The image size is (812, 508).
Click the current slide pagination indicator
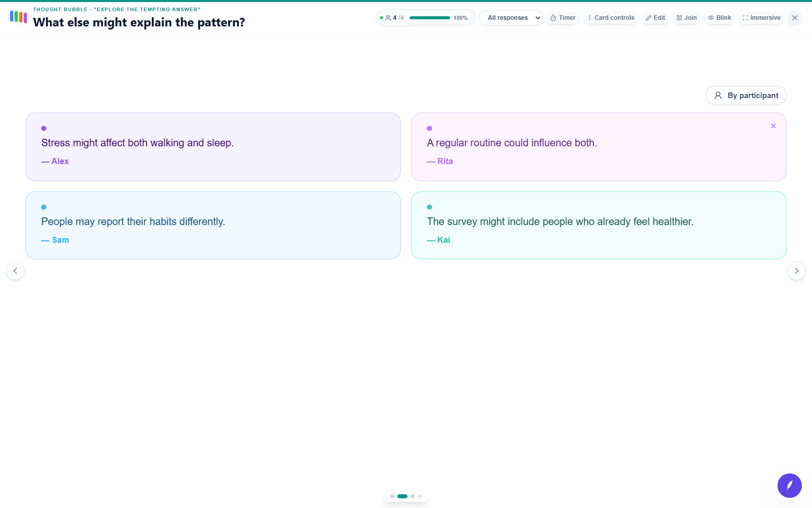402,496
